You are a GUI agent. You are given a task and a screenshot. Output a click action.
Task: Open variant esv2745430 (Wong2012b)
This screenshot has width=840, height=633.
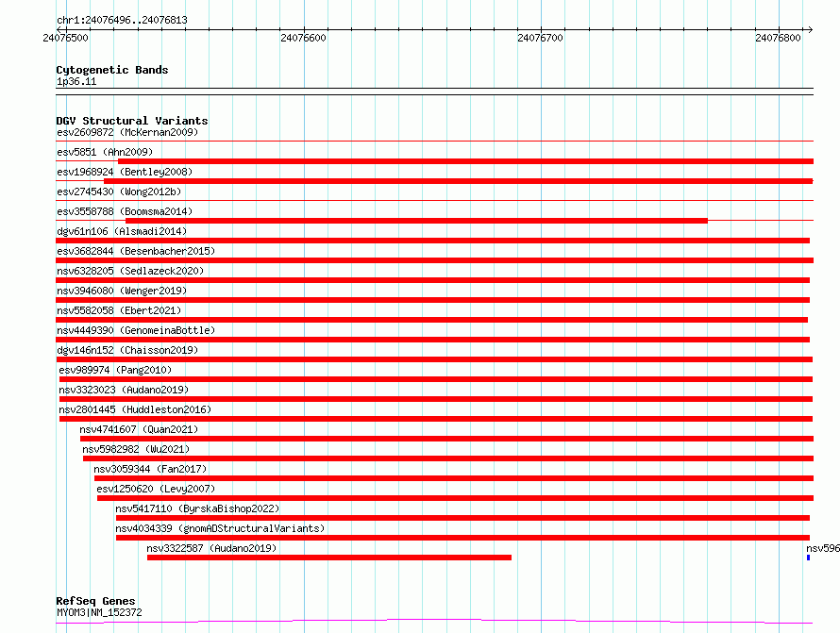[119, 192]
